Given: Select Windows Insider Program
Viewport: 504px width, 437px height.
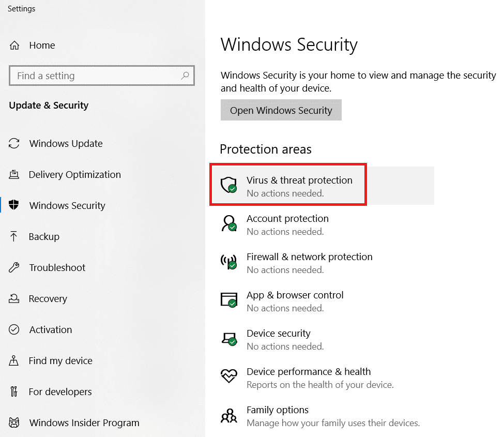Looking at the screenshot, I should point(84,423).
